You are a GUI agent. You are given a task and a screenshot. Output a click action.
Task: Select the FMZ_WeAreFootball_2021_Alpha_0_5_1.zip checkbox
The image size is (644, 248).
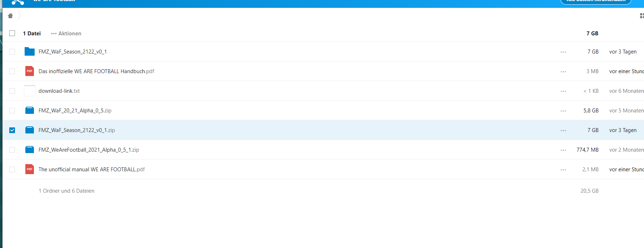(x=12, y=150)
